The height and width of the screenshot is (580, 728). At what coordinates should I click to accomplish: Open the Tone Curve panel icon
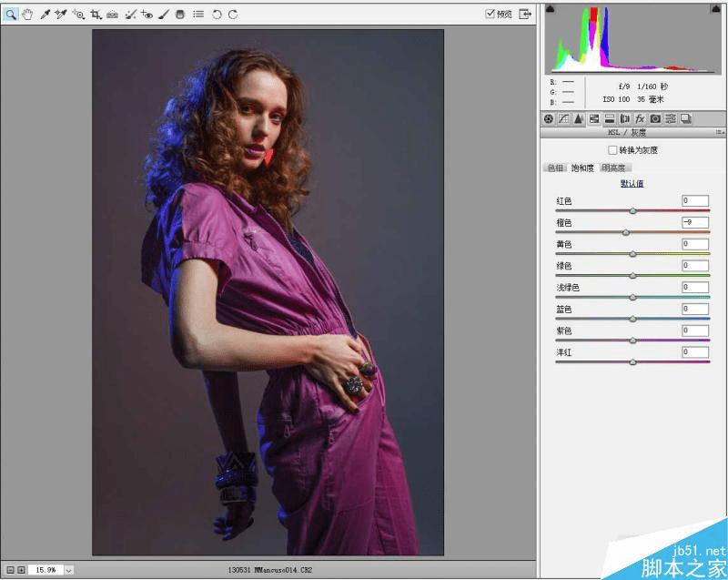[x=563, y=118]
